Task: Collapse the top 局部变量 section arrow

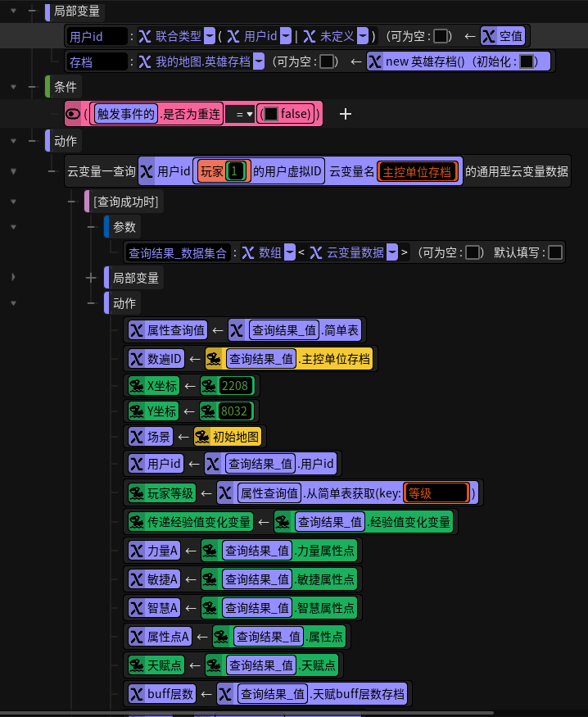Action: pyautogui.click(x=13, y=11)
